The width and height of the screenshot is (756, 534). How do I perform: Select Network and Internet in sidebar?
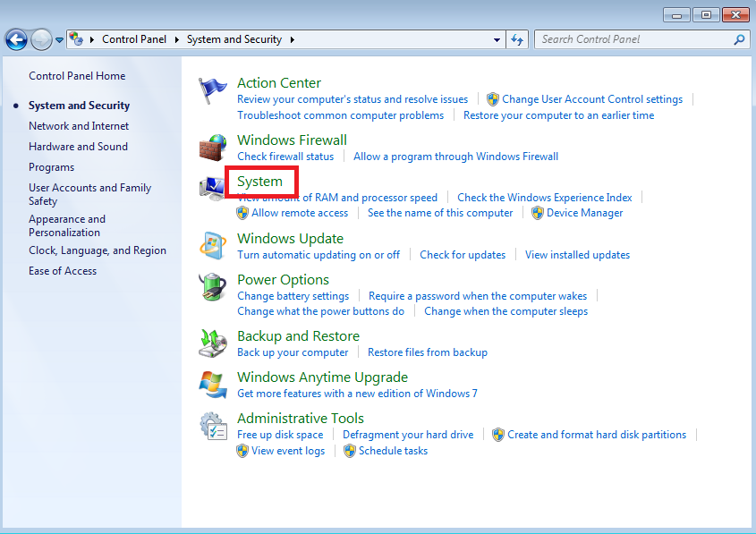79,126
